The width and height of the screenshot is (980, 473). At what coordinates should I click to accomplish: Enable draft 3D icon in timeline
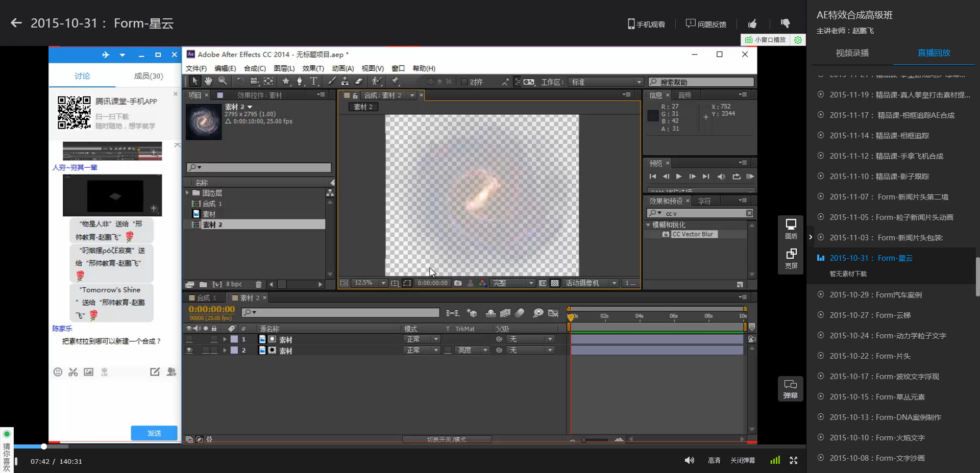472,313
